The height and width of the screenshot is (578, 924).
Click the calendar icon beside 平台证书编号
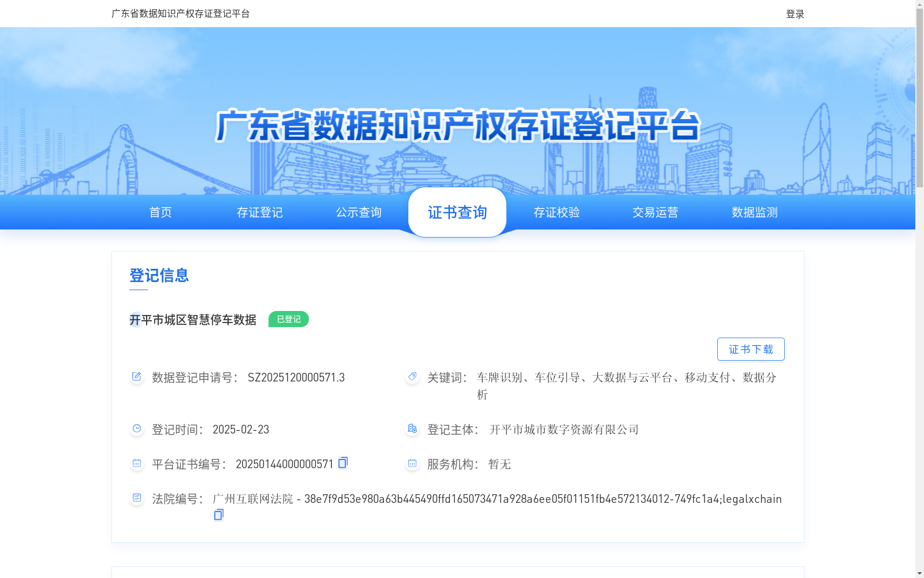[x=137, y=464]
